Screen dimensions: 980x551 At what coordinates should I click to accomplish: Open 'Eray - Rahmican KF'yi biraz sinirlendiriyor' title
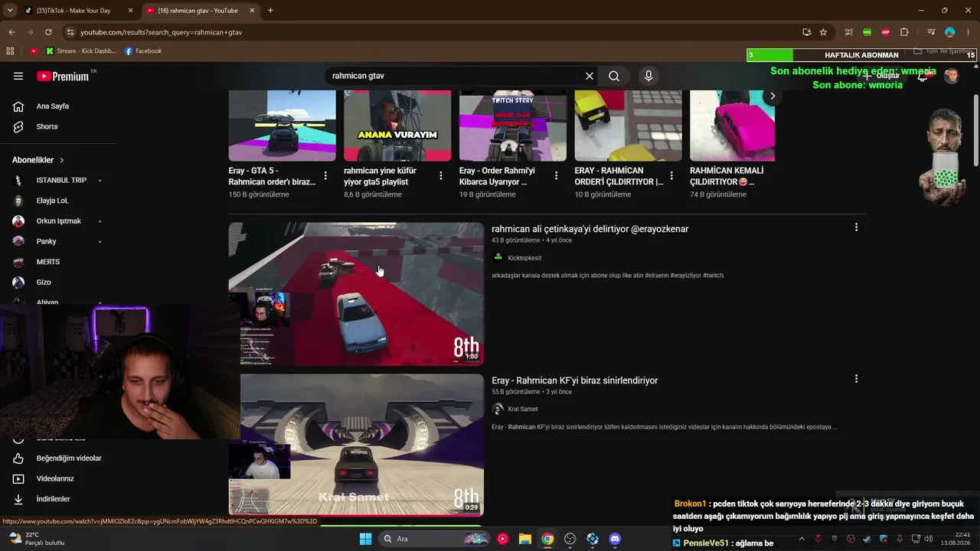[x=574, y=380]
